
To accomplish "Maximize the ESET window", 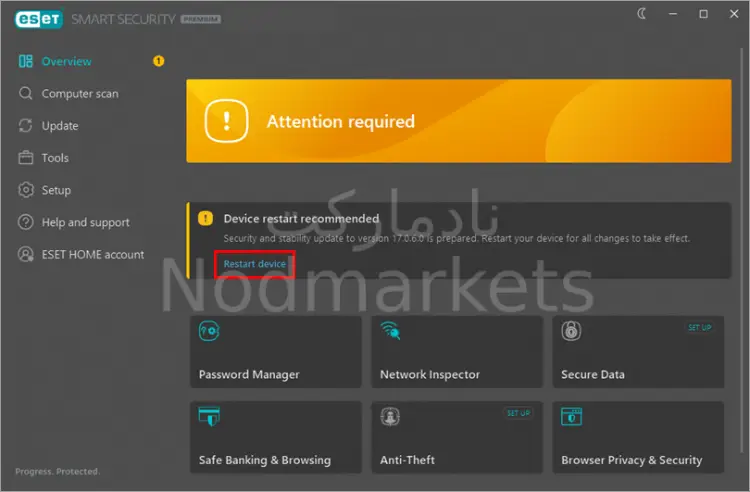I will pos(703,14).
